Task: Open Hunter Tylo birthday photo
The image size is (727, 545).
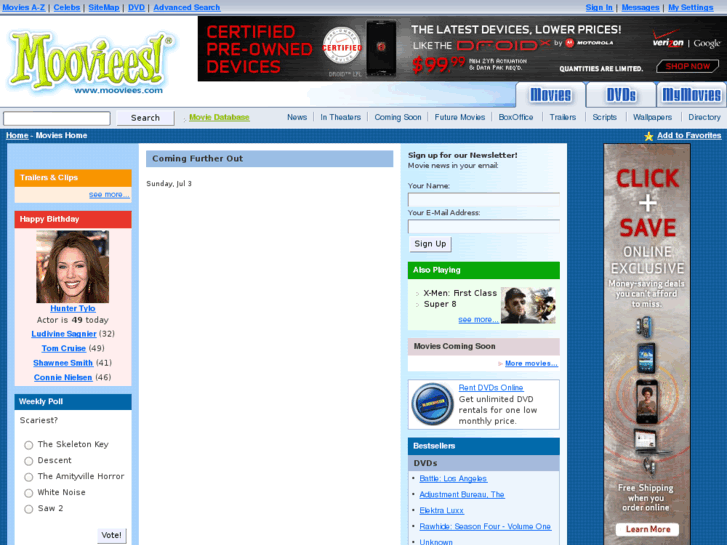Action: (73, 267)
